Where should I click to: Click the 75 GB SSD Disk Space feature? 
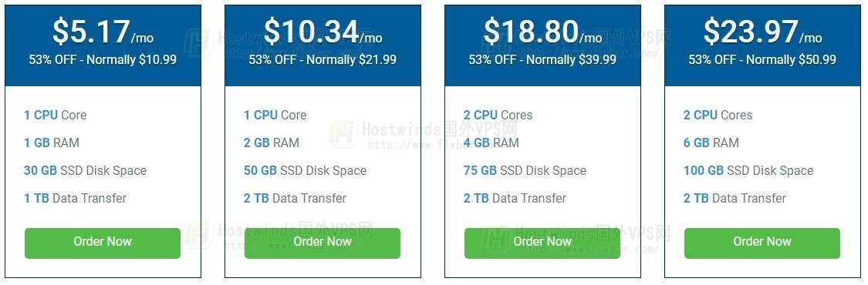tap(525, 170)
